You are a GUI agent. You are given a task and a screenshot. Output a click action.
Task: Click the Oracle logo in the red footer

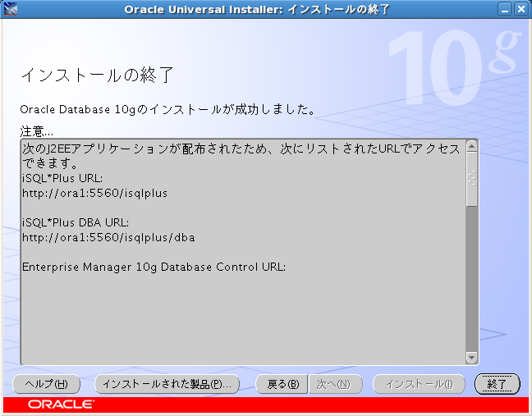[61, 405]
